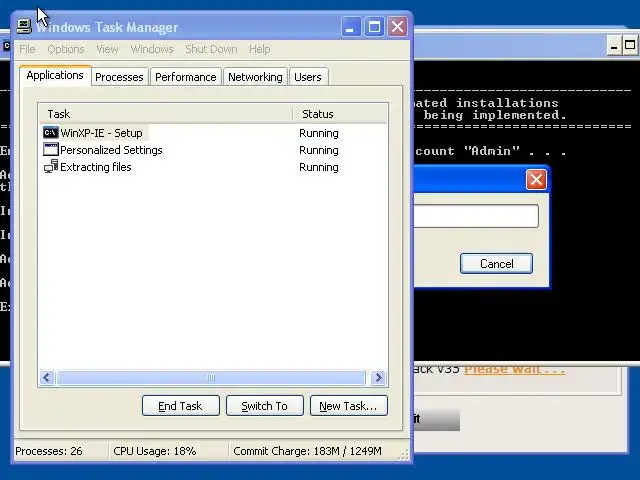Click the horizontal scrollbar right arrow
Viewport: 640px width, 480px height.
(378, 378)
